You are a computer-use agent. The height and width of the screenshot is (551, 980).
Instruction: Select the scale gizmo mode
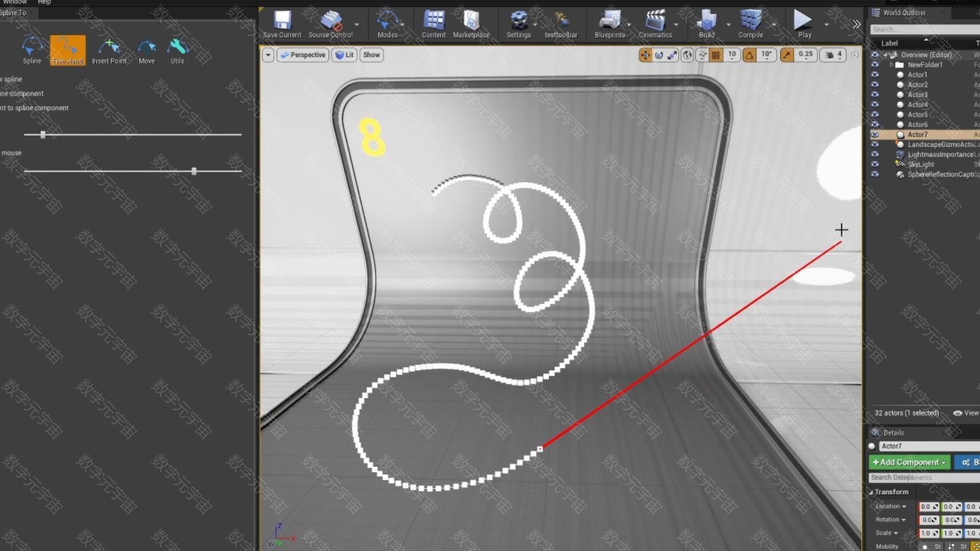coord(673,55)
